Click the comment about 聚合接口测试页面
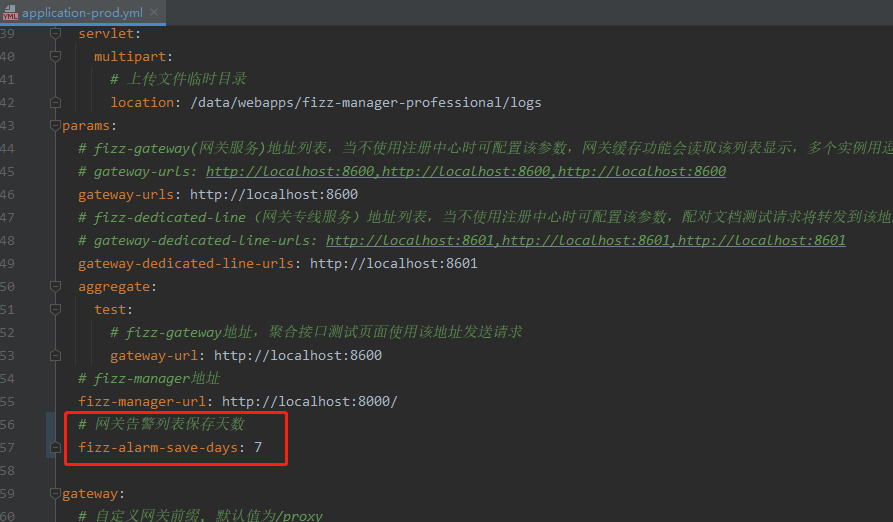This screenshot has height=522, width=893. click(x=316, y=332)
